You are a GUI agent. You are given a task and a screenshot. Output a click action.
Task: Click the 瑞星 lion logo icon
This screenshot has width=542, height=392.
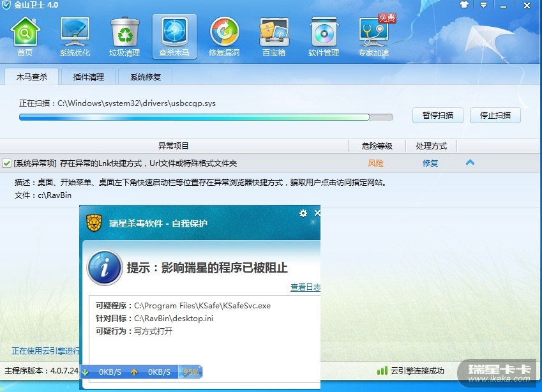pyautogui.click(x=94, y=223)
